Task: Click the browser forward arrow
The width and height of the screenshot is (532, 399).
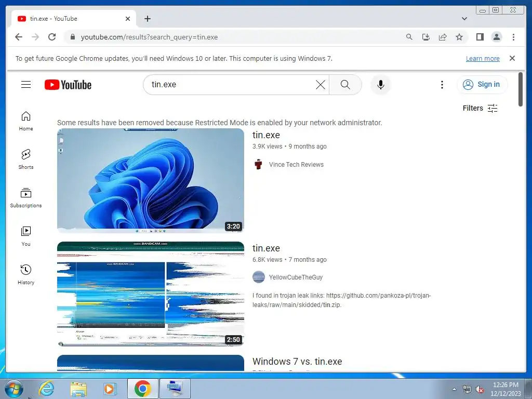Action: (x=35, y=37)
